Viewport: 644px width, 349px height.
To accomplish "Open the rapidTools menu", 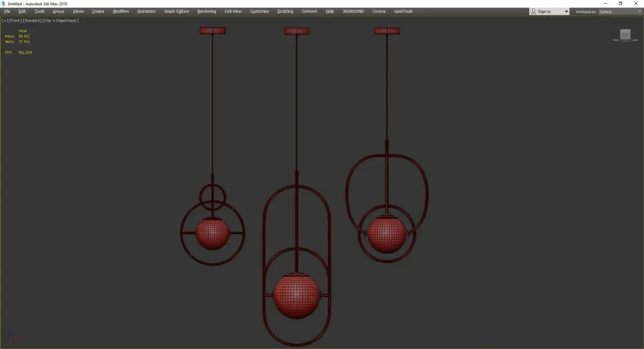I will [x=403, y=11].
